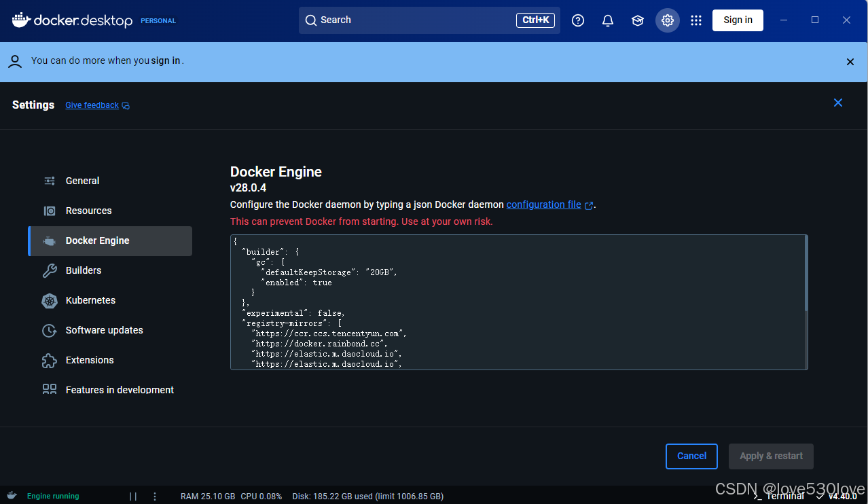Click the v28.0.4 engine version text
This screenshot has height=504, width=868.
coord(248,187)
